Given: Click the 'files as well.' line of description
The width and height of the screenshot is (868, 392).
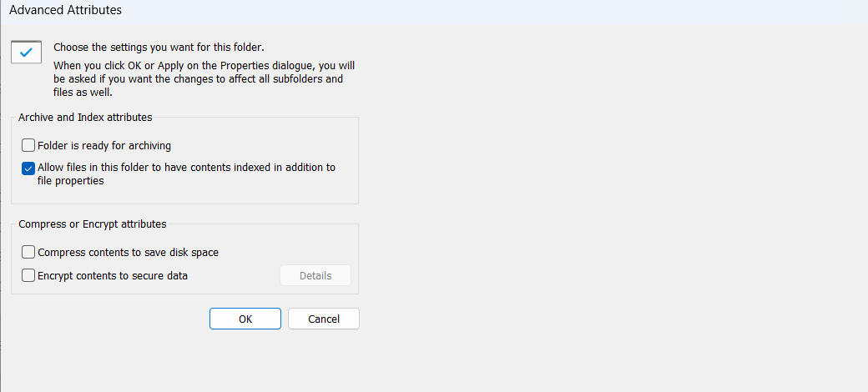Looking at the screenshot, I should [83, 93].
